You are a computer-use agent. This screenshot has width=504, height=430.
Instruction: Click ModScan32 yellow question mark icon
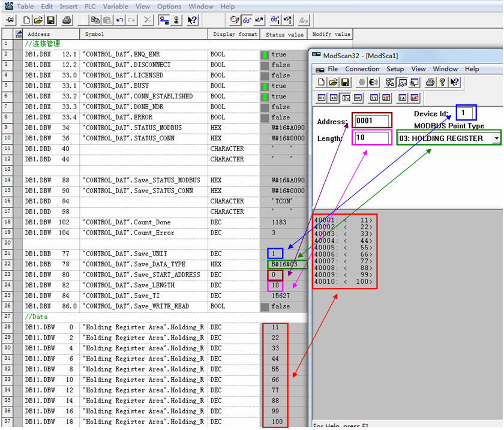(442, 82)
